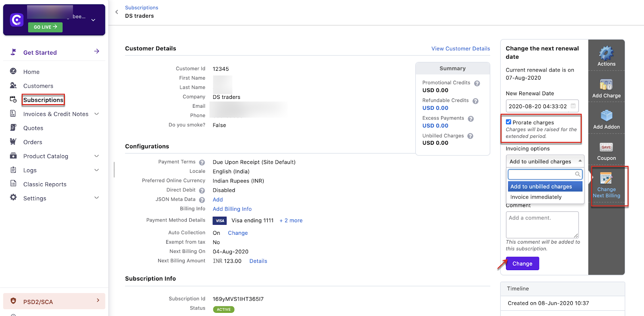Click the back arrow beside Subscriptions breadcrumb
Image resolution: width=644 pixels, height=316 pixels.
click(x=117, y=12)
